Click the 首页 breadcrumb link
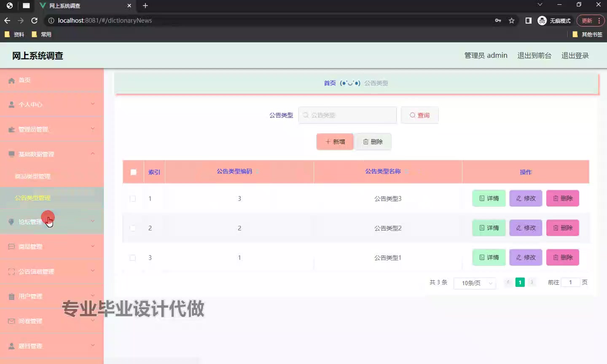Image resolution: width=607 pixels, height=364 pixels. tap(330, 83)
